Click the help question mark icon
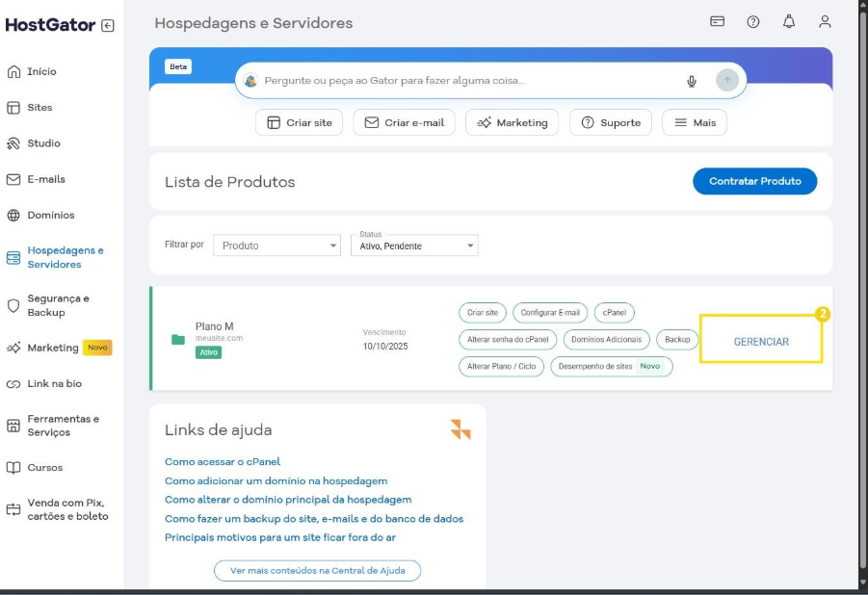868x595 pixels. (753, 21)
